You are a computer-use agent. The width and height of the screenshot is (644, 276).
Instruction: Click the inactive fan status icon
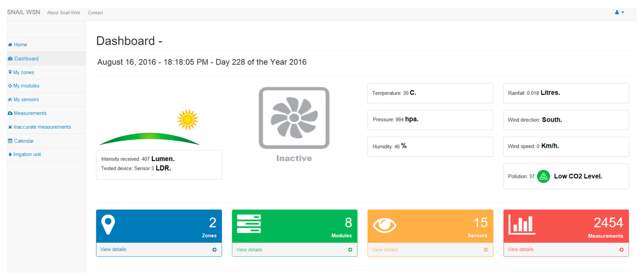(294, 118)
